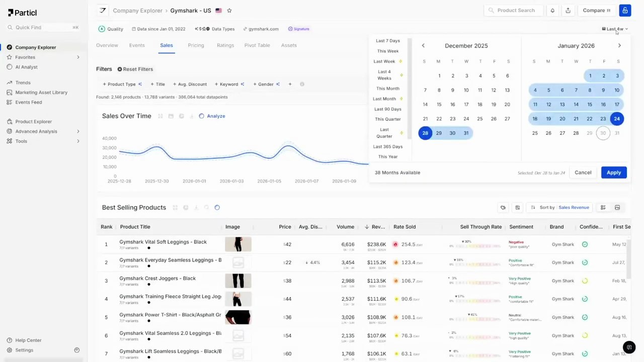This screenshot has width=644, height=362.
Task: Click the Product Search field
Action: (514, 11)
